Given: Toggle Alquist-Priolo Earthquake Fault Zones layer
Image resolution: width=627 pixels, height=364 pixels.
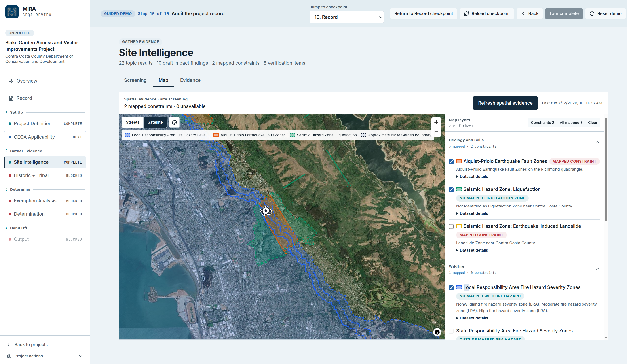Looking at the screenshot, I should pos(451,162).
